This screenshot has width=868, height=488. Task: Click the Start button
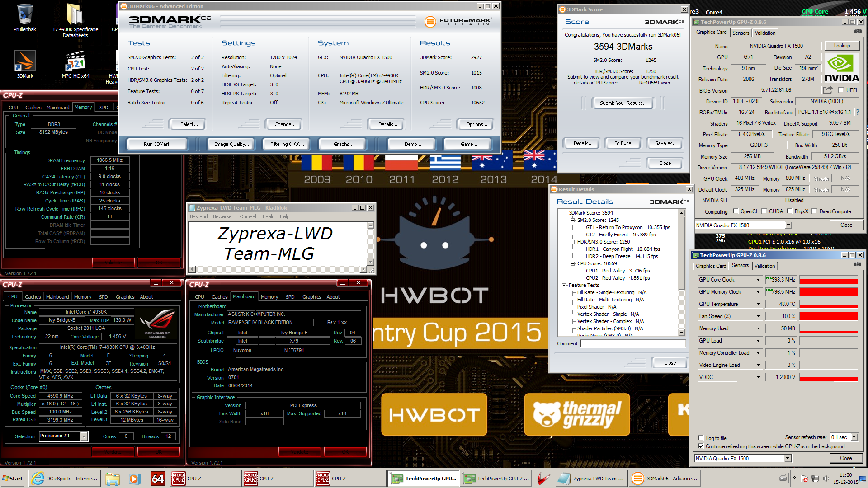[13, 479]
